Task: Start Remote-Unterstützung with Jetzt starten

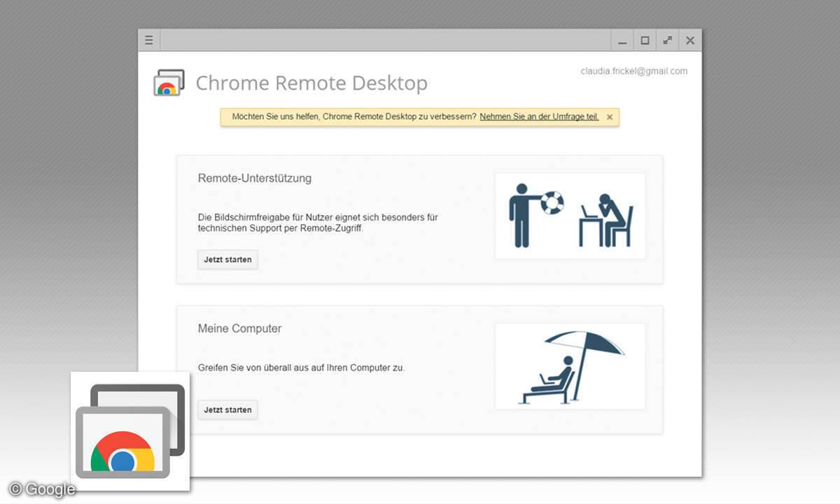Action: 227,260
